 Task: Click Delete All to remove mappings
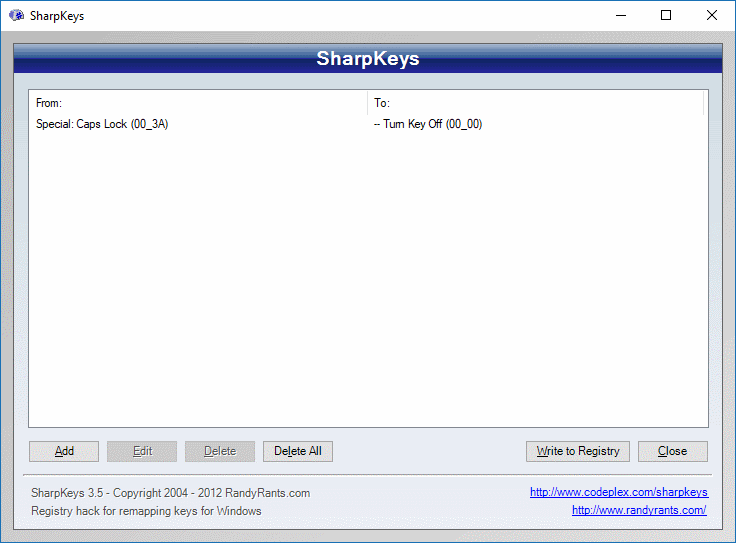[x=298, y=451]
